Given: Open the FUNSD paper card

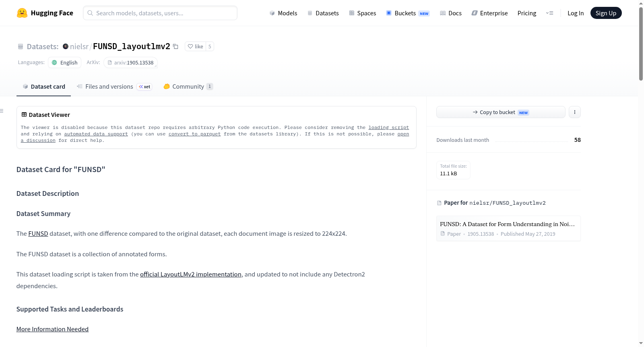Looking at the screenshot, I should (508, 229).
